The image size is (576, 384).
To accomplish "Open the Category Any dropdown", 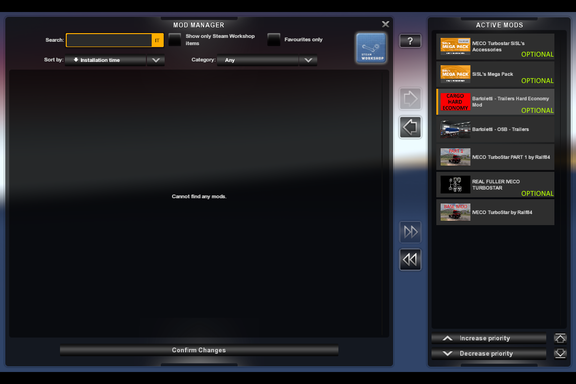I will pyautogui.click(x=267, y=60).
